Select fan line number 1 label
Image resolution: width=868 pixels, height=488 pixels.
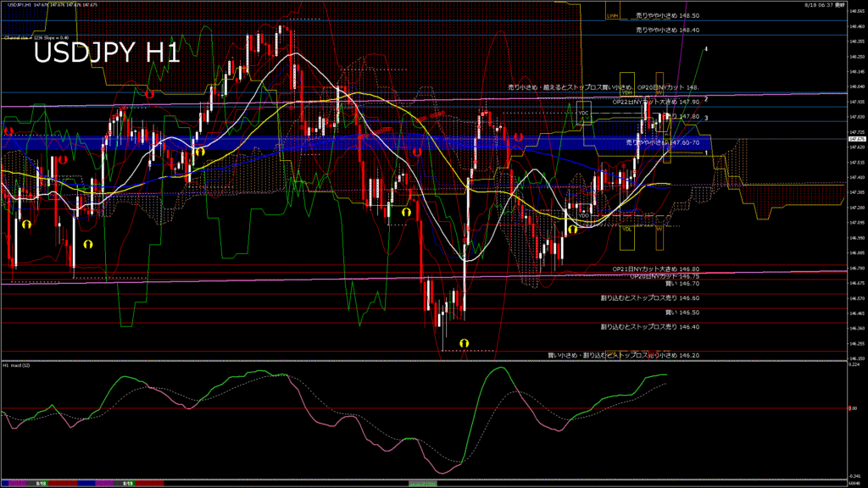pos(707,152)
